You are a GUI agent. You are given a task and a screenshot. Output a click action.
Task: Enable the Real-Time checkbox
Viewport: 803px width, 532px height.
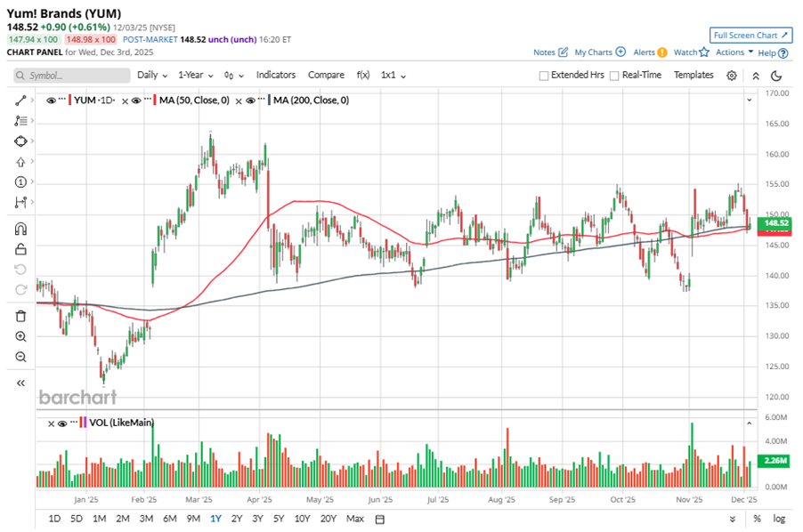[x=614, y=76]
